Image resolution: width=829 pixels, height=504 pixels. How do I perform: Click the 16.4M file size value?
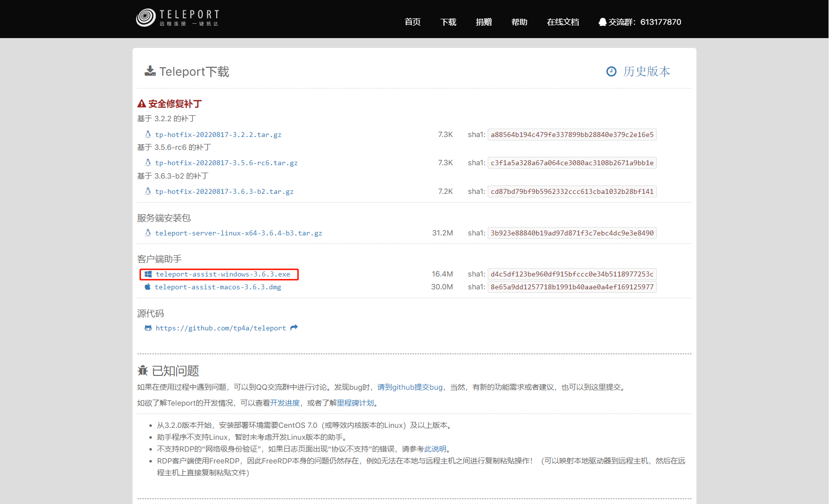pos(443,274)
